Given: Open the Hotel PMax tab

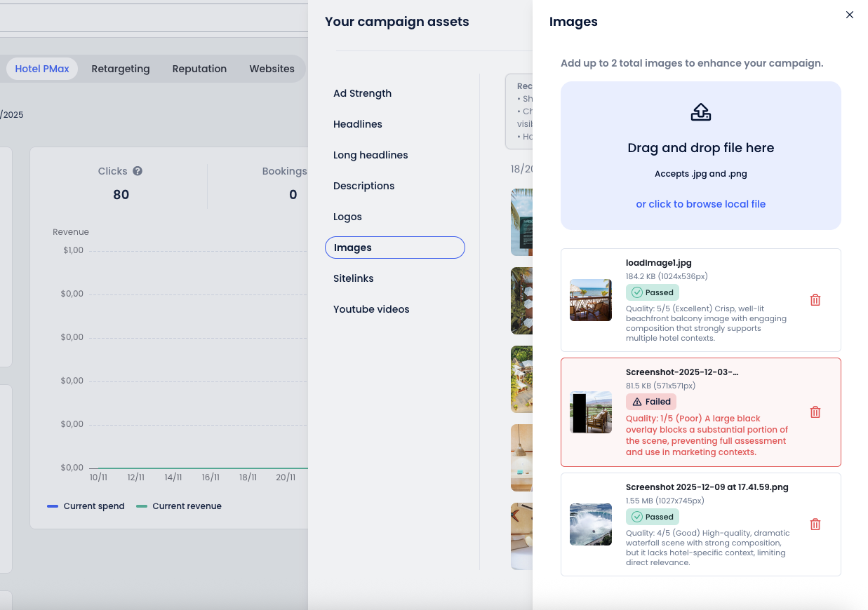Looking at the screenshot, I should [x=42, y=69].
